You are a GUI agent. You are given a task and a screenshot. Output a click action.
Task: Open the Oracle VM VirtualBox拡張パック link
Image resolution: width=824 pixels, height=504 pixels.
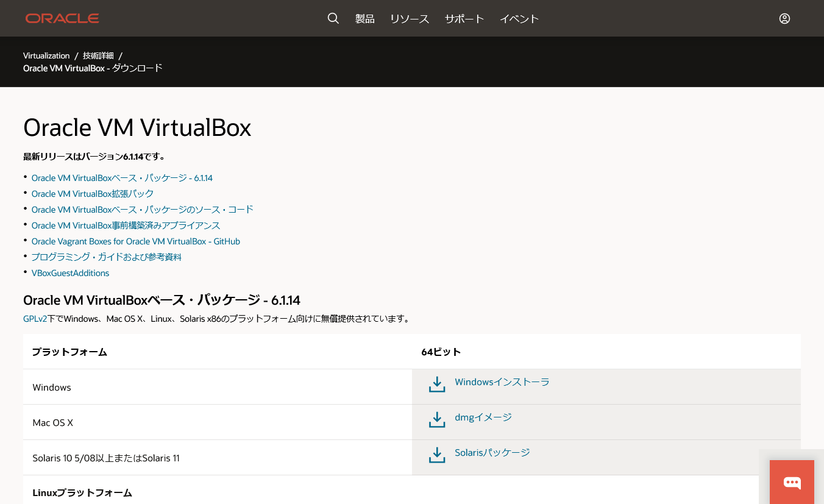[x=92, y=193]
